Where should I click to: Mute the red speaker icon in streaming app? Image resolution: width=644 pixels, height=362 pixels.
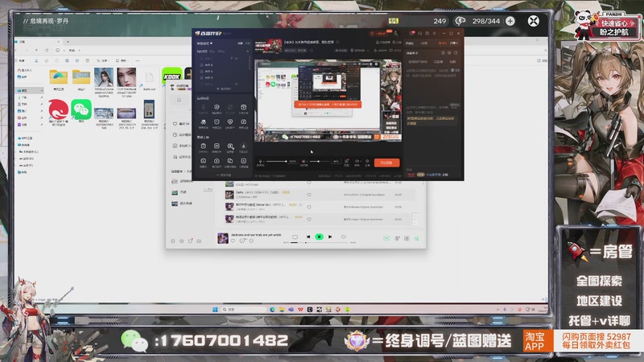click(304, 162)
